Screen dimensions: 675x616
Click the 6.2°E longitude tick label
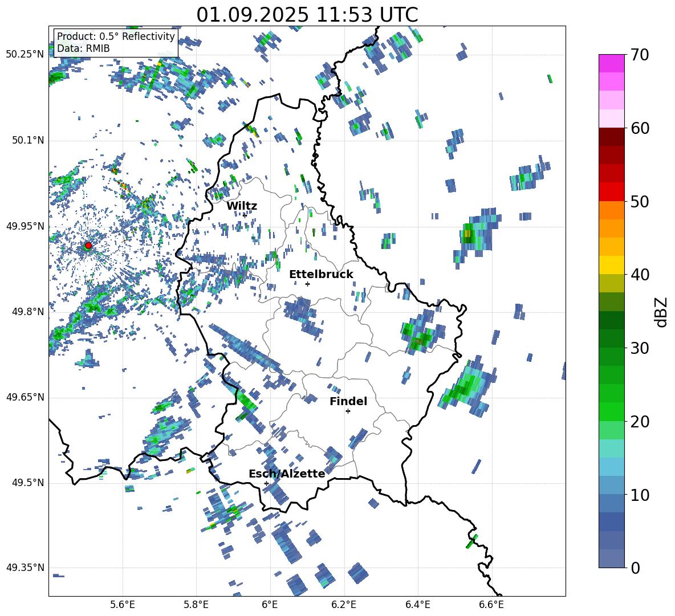point(344,605)
